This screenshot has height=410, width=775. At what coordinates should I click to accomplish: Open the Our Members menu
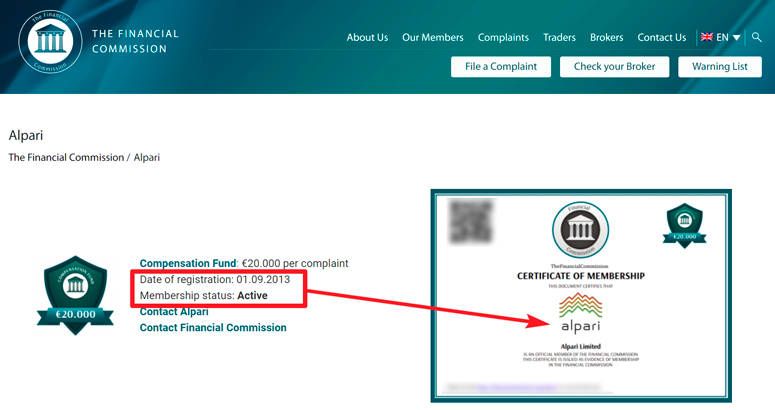click(x=432, y=38)
